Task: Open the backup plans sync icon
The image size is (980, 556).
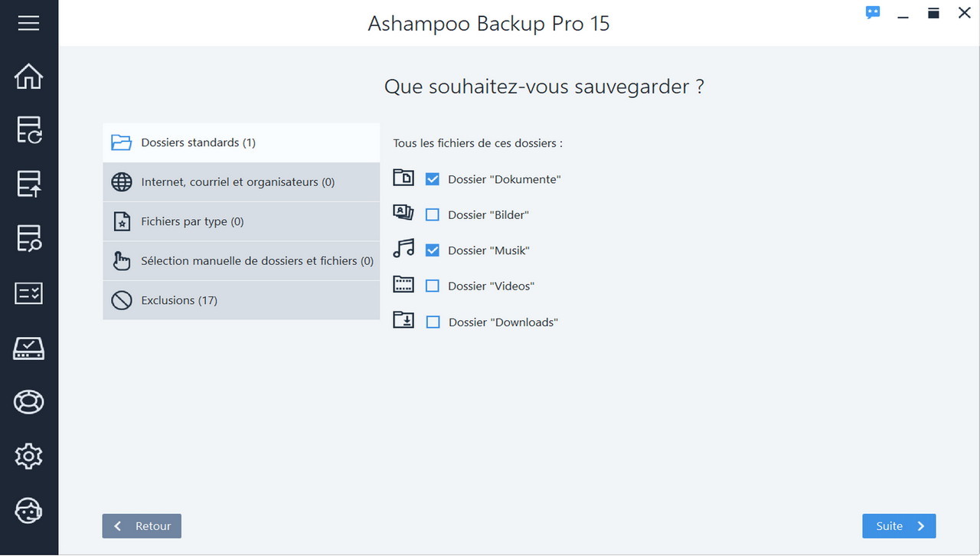Action: coord(28,130)
